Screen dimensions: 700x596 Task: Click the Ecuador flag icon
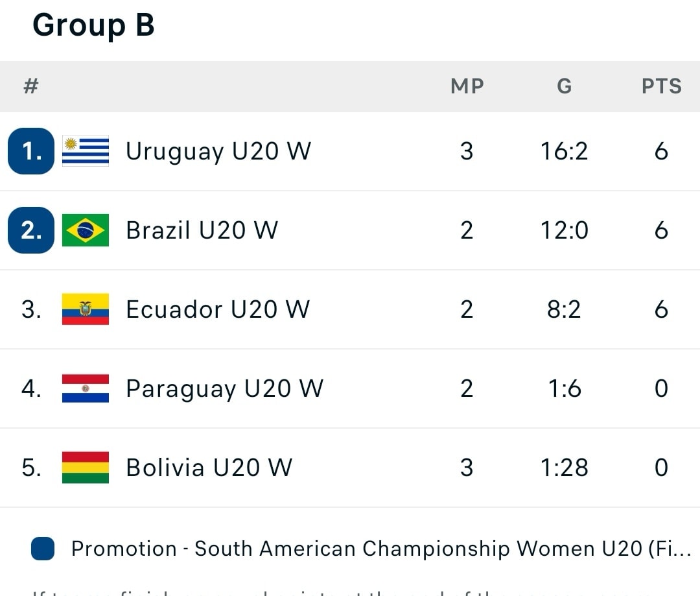pos(86,309)
